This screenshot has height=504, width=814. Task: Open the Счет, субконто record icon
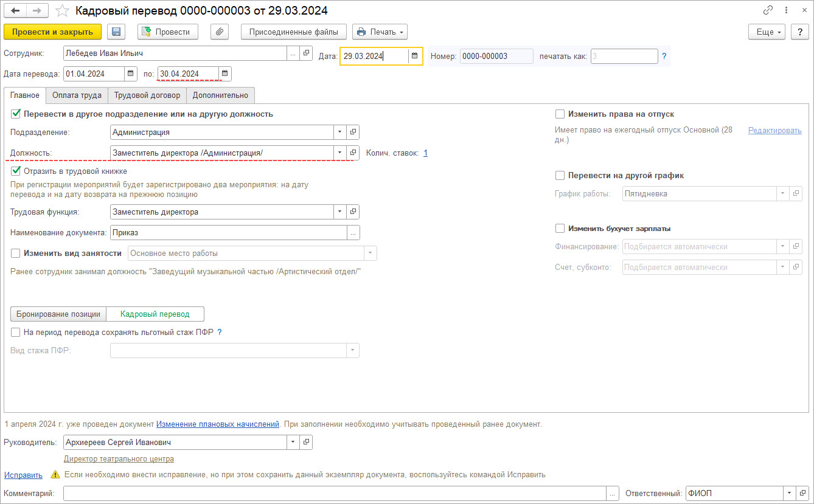796,267
